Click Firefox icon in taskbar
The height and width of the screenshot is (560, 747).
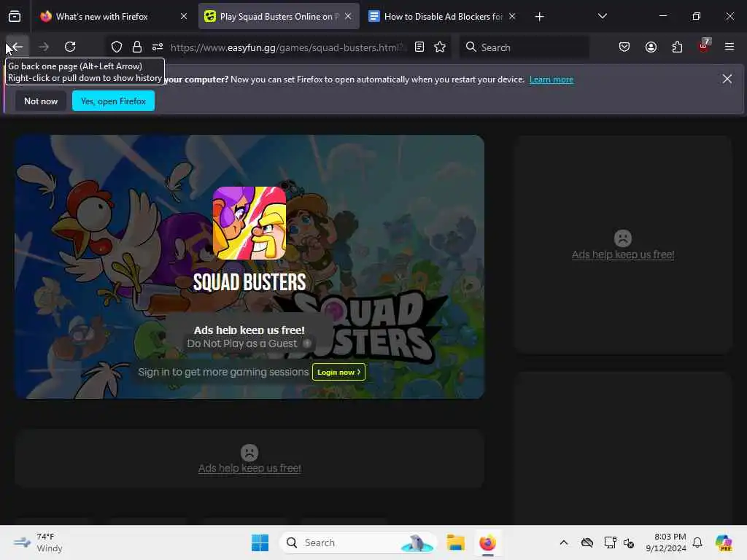487,542
